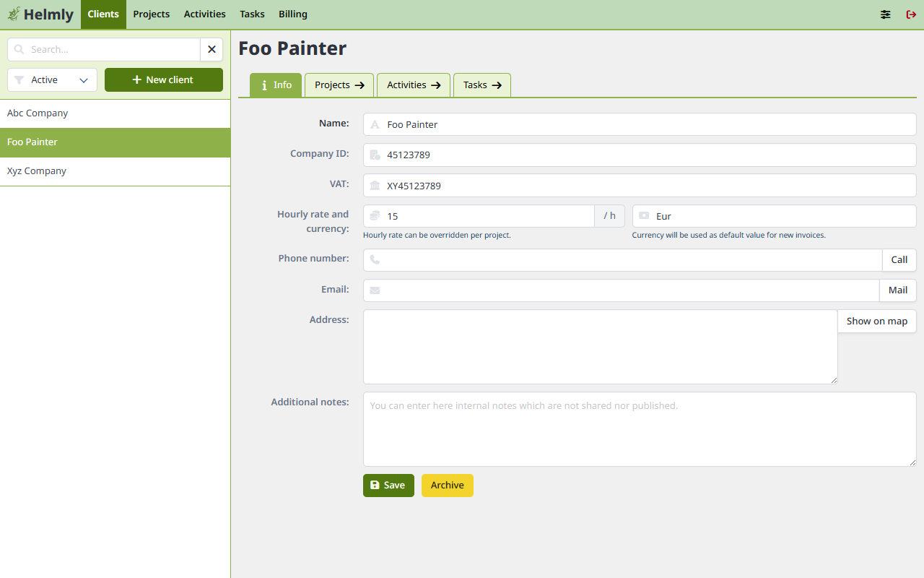Image resolution: width=924 pixels, height=578 pixels.
Task: Click the email envelope icon
Action: click(375, 290)
